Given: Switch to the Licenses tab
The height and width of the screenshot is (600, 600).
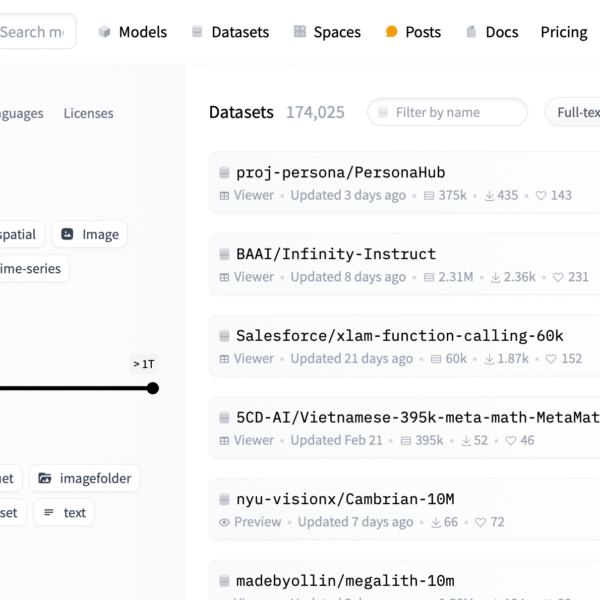Looking at the screenshot, I should tap(88, 113).
